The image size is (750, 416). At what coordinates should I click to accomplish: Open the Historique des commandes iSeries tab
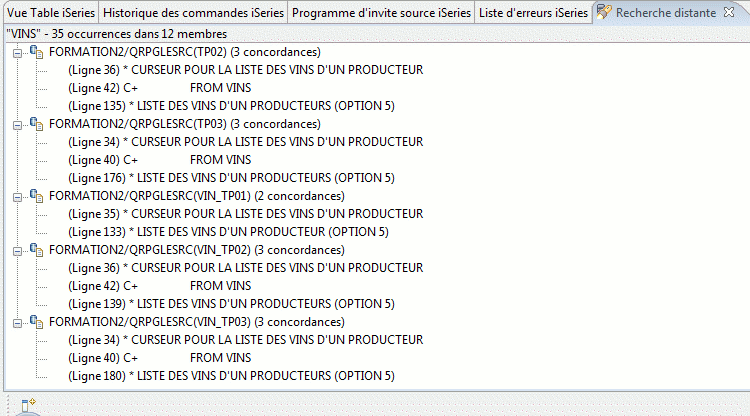point(193,13)
